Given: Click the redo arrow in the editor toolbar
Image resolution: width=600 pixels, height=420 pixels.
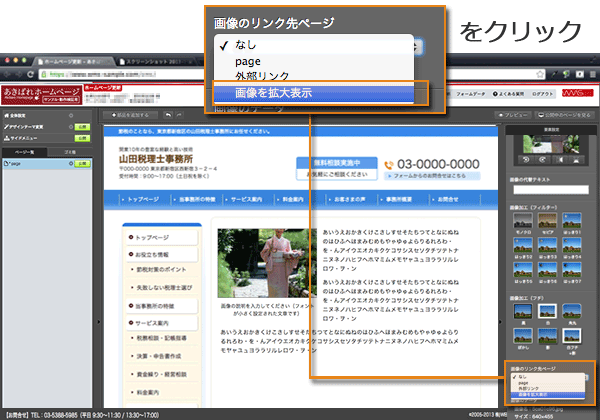Looking at the screenshot, I should pos(179,117).
